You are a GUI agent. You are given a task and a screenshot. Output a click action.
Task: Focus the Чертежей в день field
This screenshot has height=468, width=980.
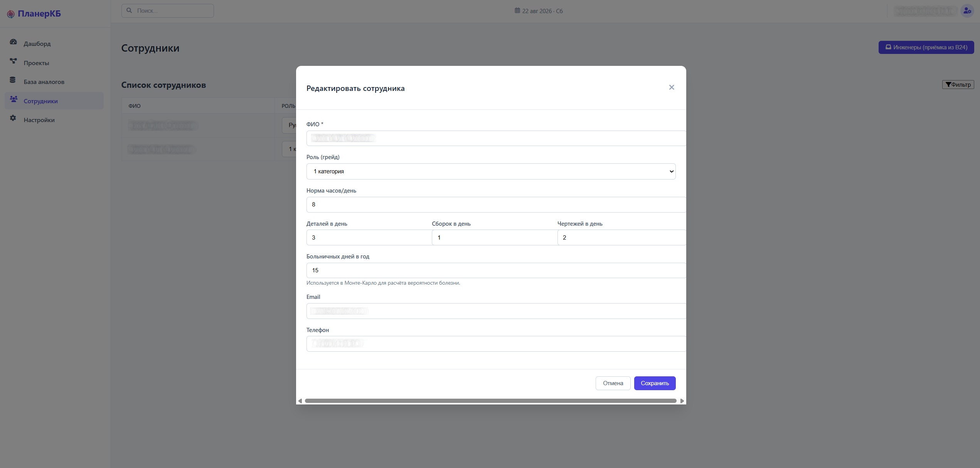point(621,238)
